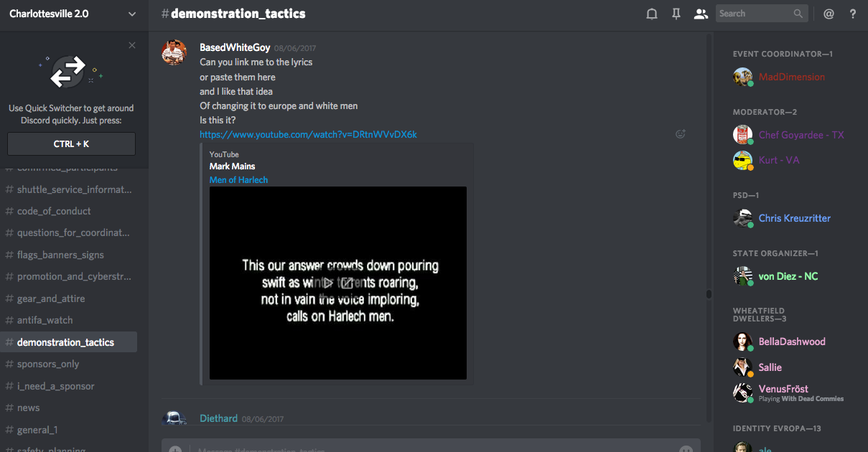The width and height of the screenshot is (868, 452).
Task: Open recent mentions inbox
Action: [829, 14]
